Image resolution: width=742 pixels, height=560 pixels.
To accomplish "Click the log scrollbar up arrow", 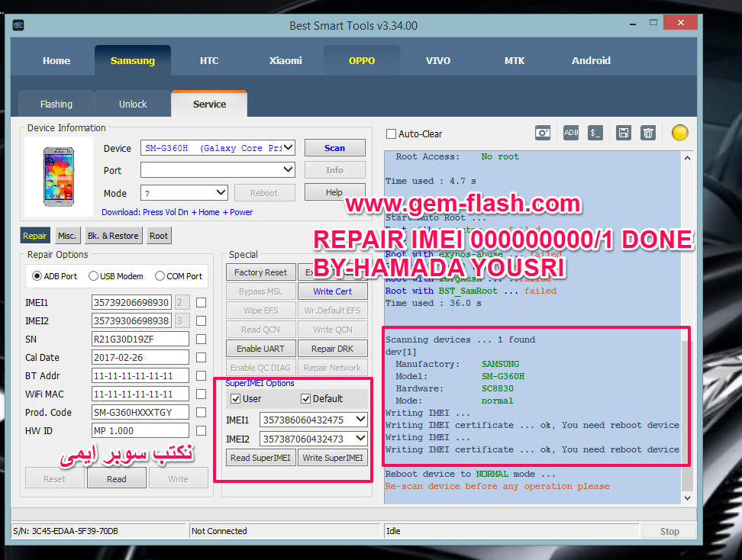I will click(687, 158).
